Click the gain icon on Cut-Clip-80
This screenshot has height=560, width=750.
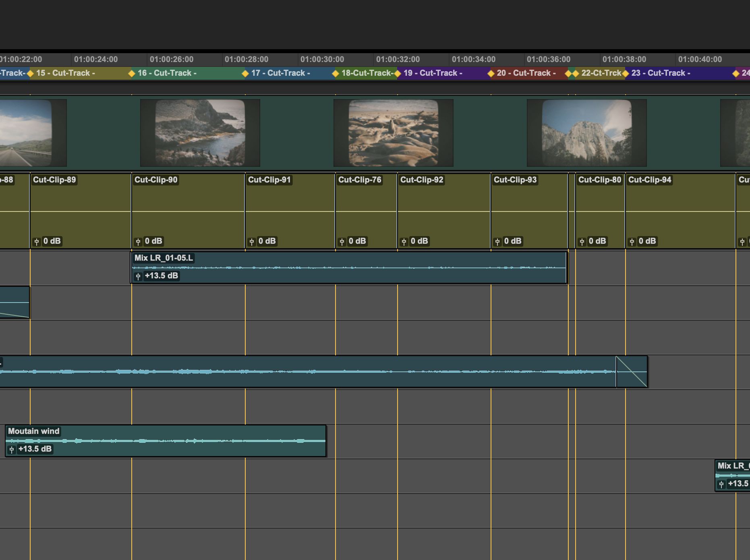pos(582,242)
